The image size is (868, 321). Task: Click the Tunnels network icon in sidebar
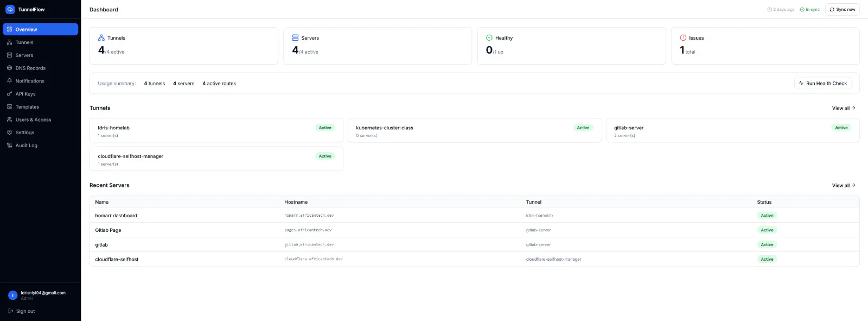point(9,42)
